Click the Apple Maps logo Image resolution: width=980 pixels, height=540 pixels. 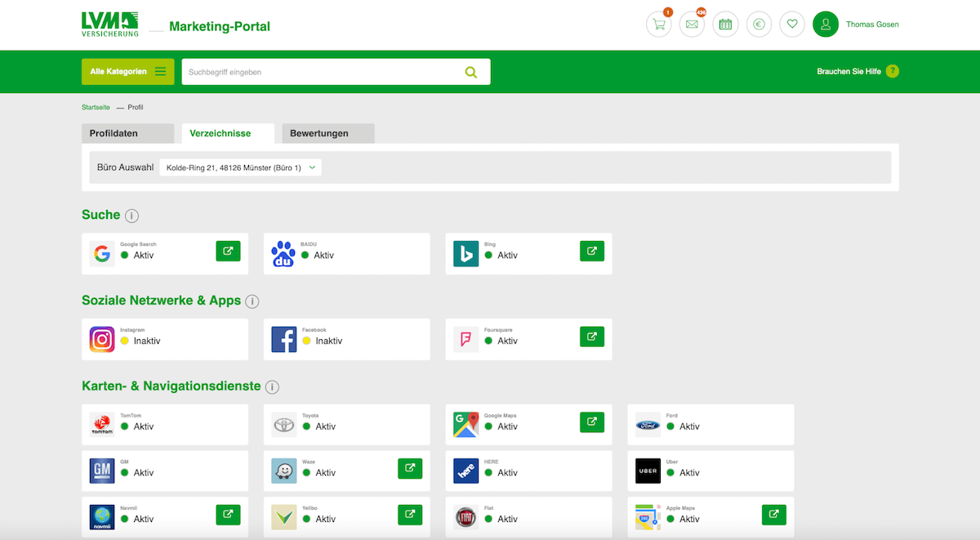point(648,517)
